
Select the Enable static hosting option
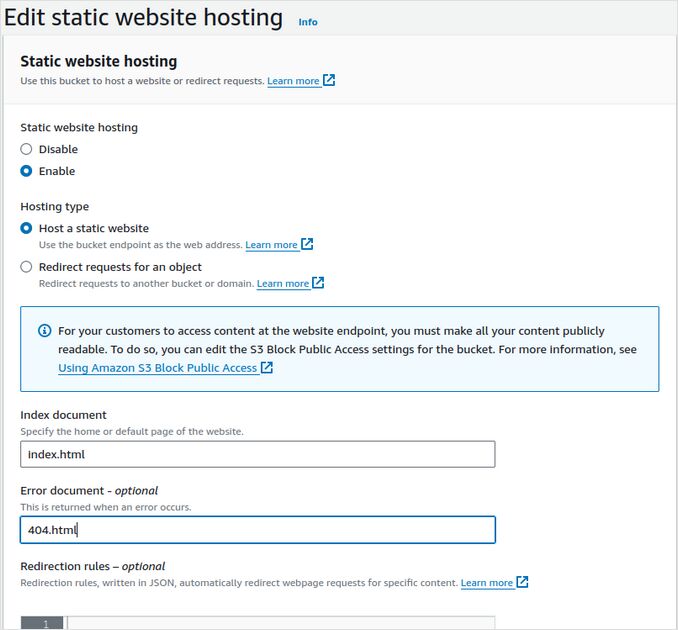click(x=27, y=171)
